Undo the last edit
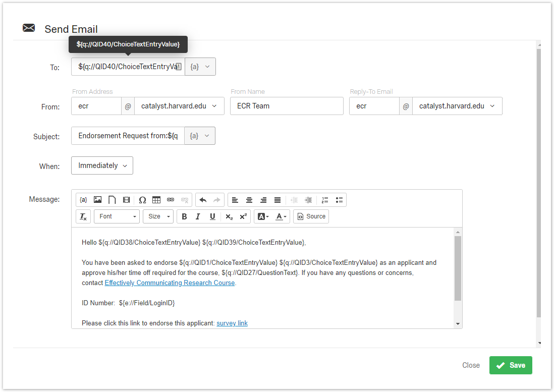 (203, 200)
